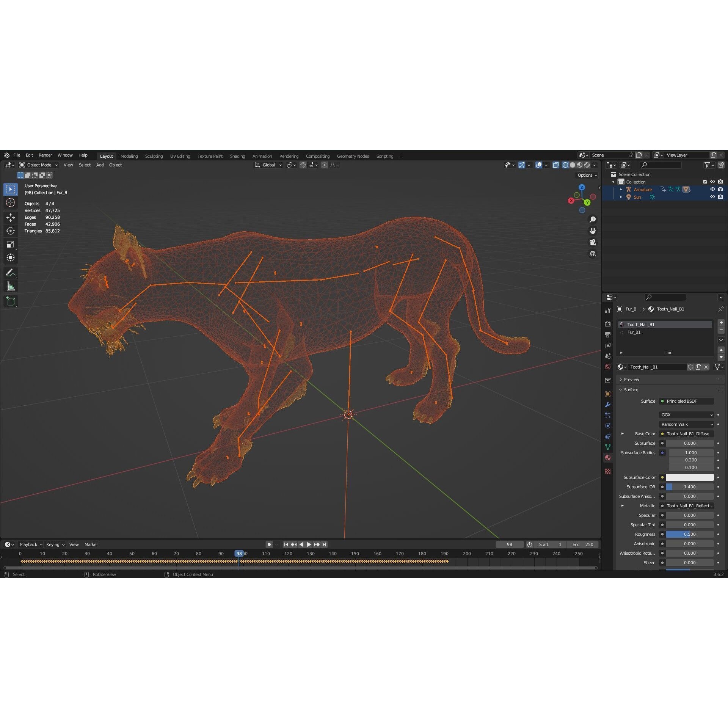This screenshot has height=728, width=728.
Task: Open viewport Options from the header
Action: point(587,175)
